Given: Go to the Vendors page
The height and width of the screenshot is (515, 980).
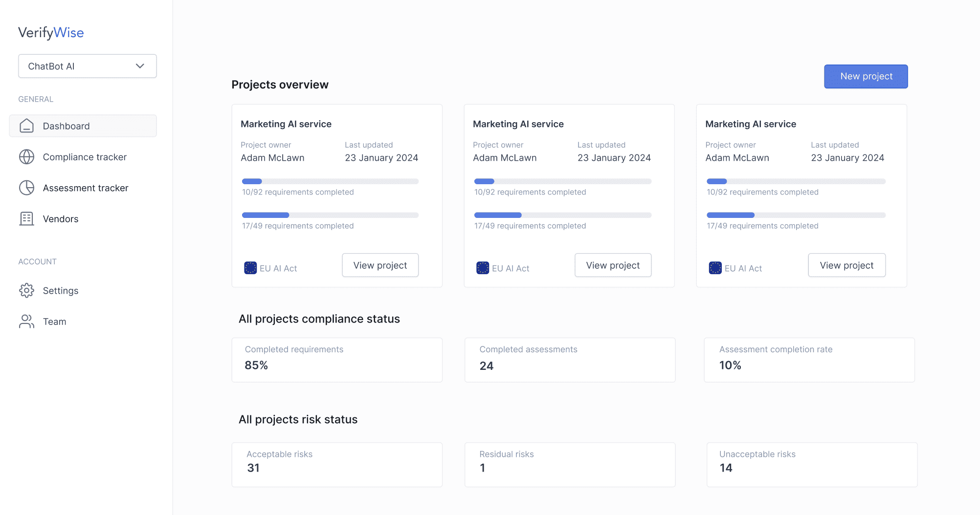Looking at the screenshot, I should coord(61,219).
